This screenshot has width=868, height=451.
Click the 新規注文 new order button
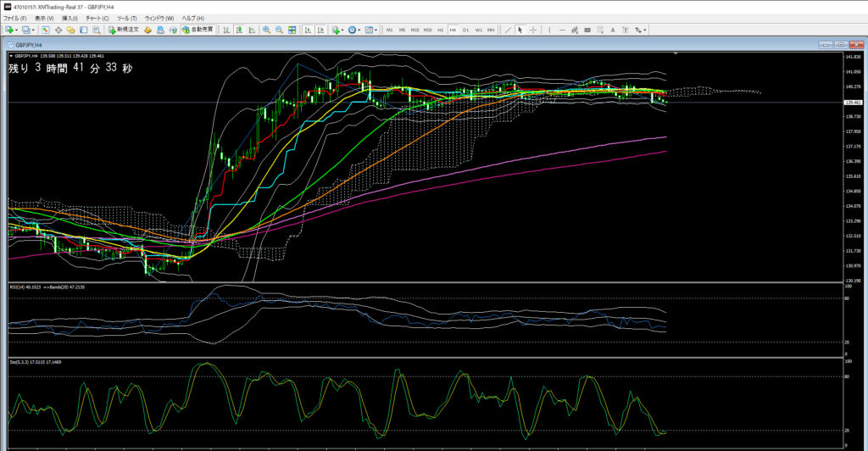click(124, 30)
